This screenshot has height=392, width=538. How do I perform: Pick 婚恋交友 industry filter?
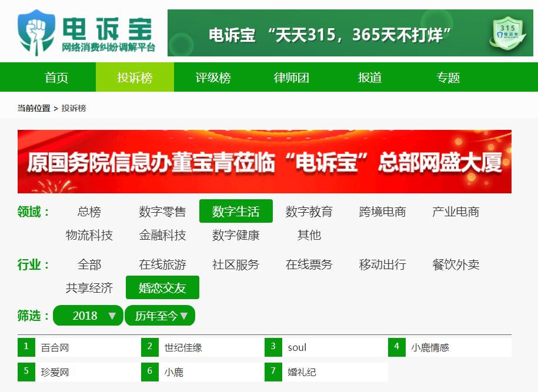(x=163, y=288)
